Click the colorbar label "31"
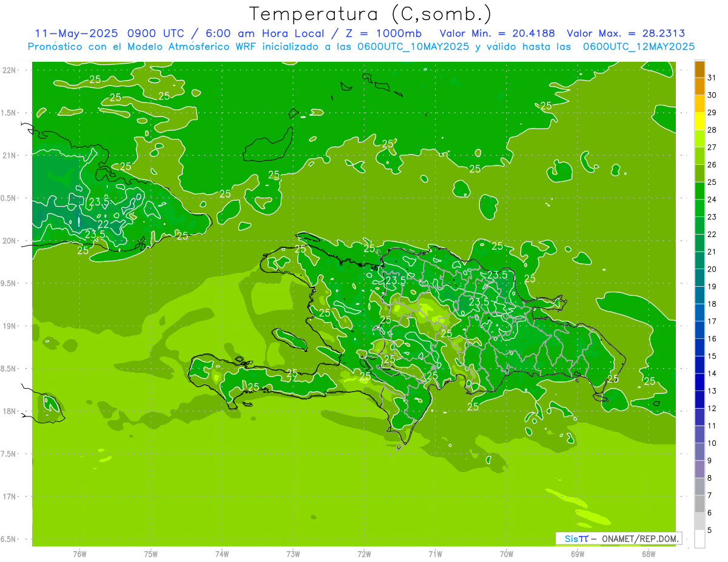728x562 pixels. click(x=712, y=78)
